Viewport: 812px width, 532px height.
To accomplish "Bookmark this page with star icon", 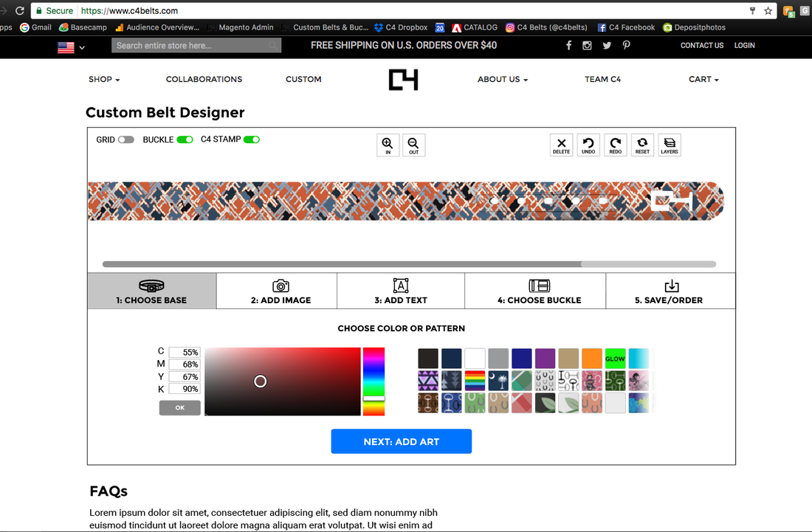I will [x=768, y=10].
